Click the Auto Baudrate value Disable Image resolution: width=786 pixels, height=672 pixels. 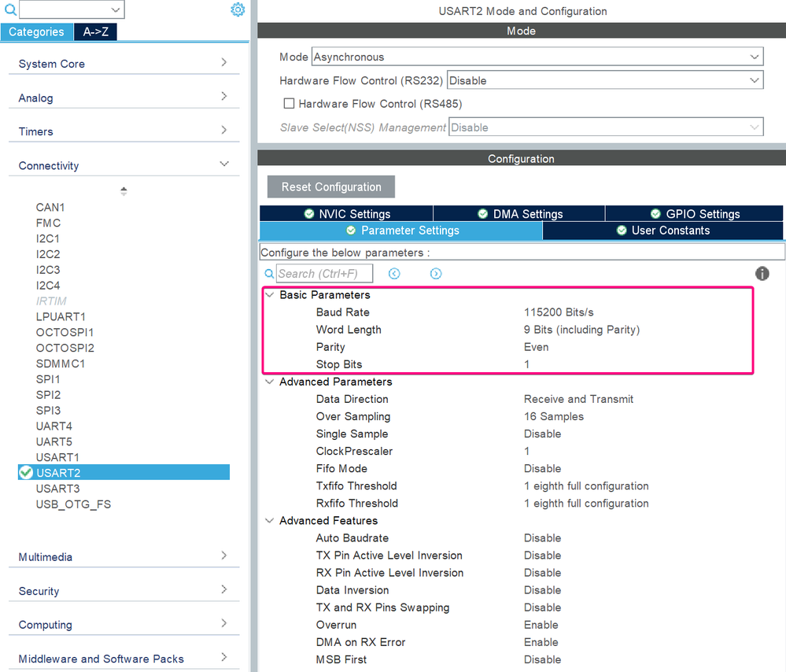coord(542,538)
